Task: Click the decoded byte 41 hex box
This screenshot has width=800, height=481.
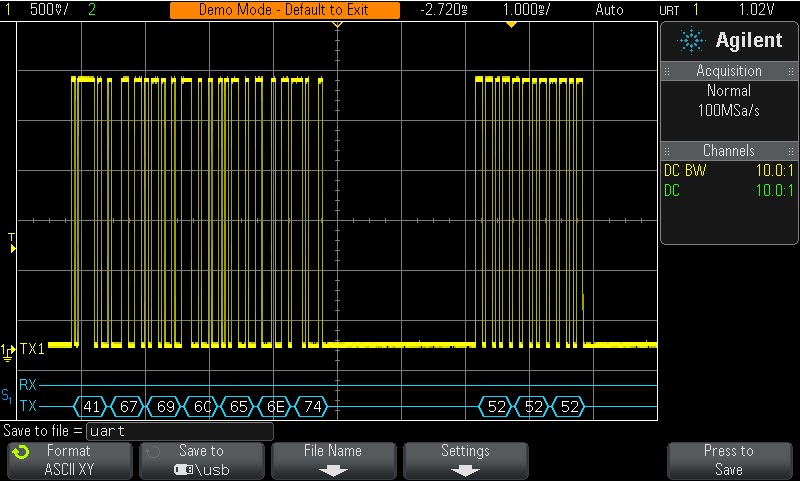Action: 91,407
